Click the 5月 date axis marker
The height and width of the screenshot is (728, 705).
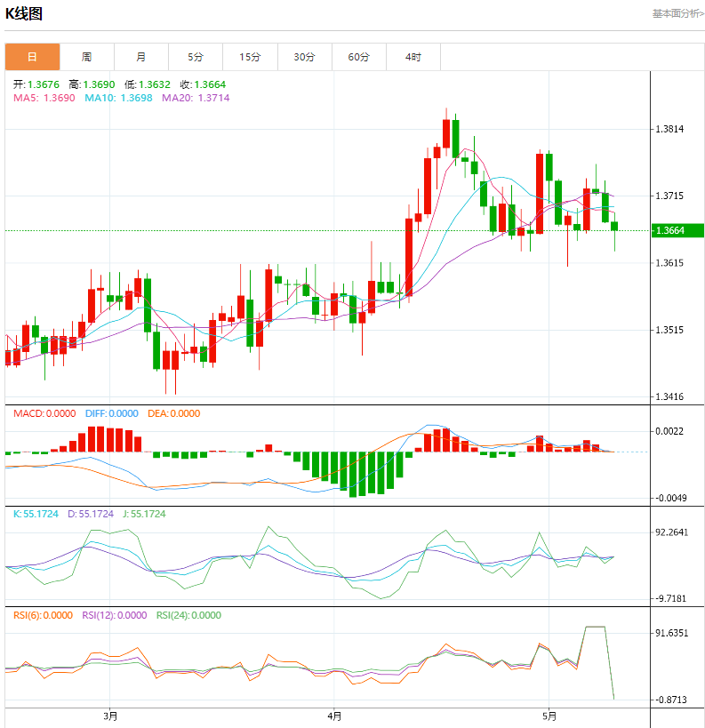click(x=549, y=716)
